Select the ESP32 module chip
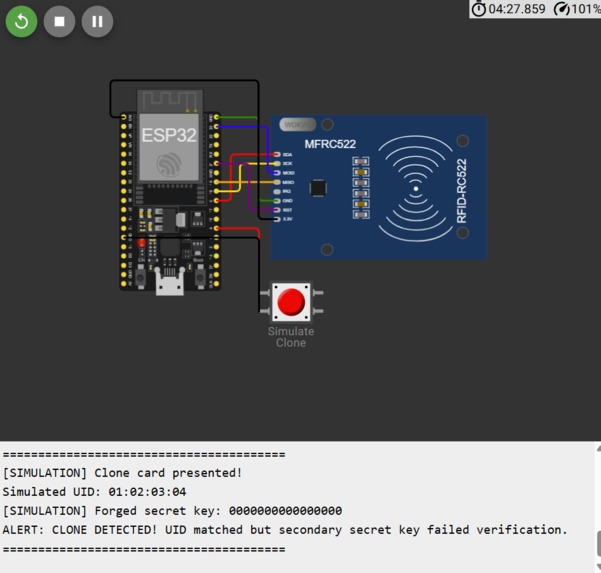Image resolution: width=601 pixels, height=573 pixels. tap(169, 146)
